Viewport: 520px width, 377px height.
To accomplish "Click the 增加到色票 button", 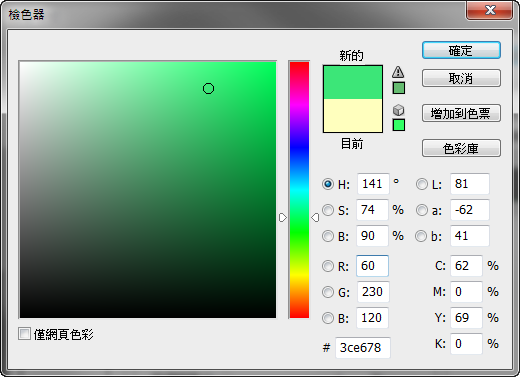I will coord(461,113).
